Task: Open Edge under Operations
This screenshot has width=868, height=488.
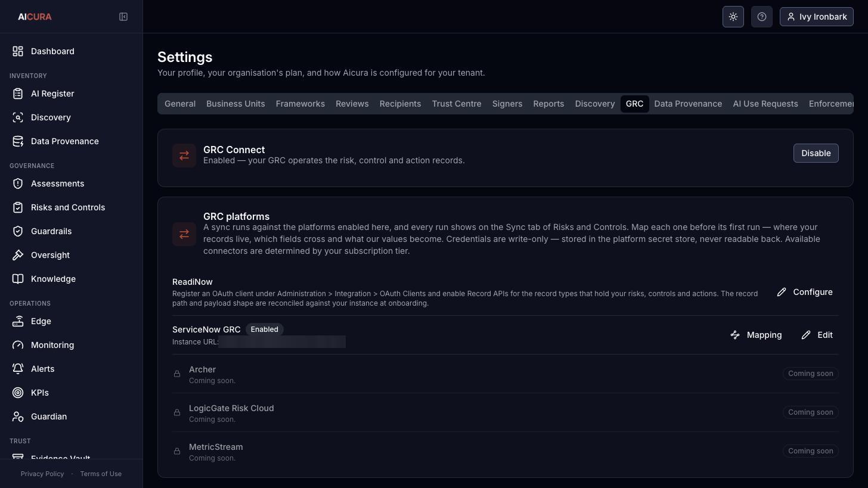Action: point(71,321)
